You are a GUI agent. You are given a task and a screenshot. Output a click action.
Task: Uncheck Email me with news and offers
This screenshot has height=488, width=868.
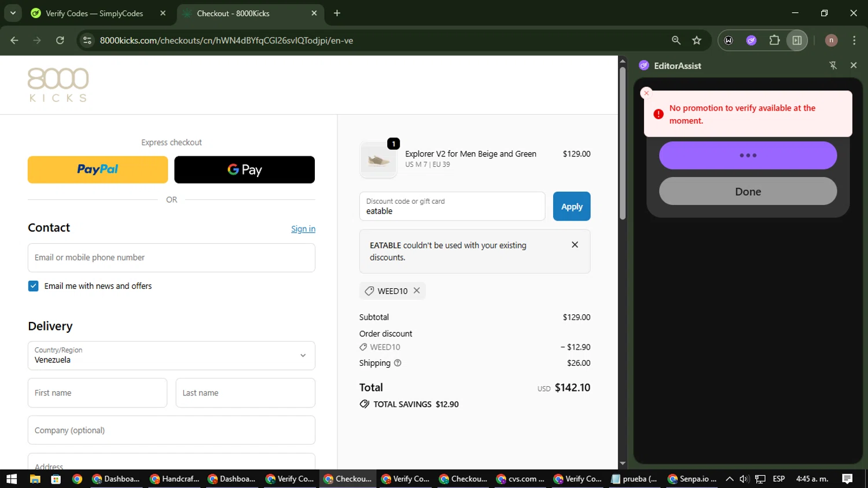tap(34, 286)
